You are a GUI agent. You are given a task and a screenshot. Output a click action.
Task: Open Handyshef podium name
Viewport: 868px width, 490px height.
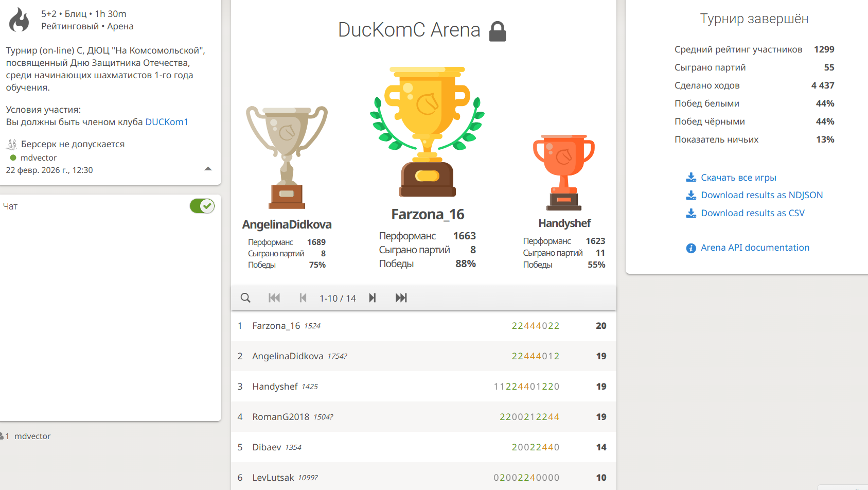[564, 223]
